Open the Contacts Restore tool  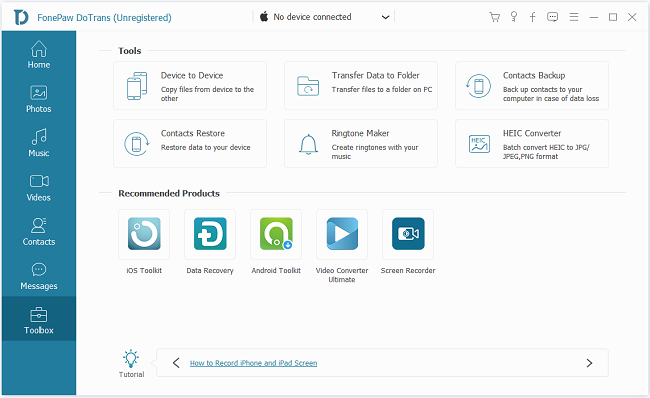(x=190, y=143)
